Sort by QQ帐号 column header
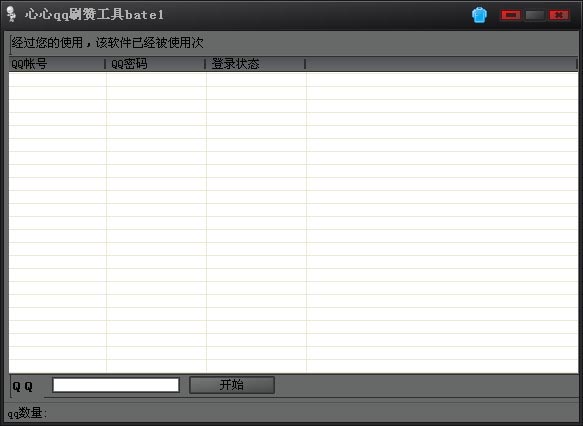This screenshot has height=426, width=583. tap(57, 64)
